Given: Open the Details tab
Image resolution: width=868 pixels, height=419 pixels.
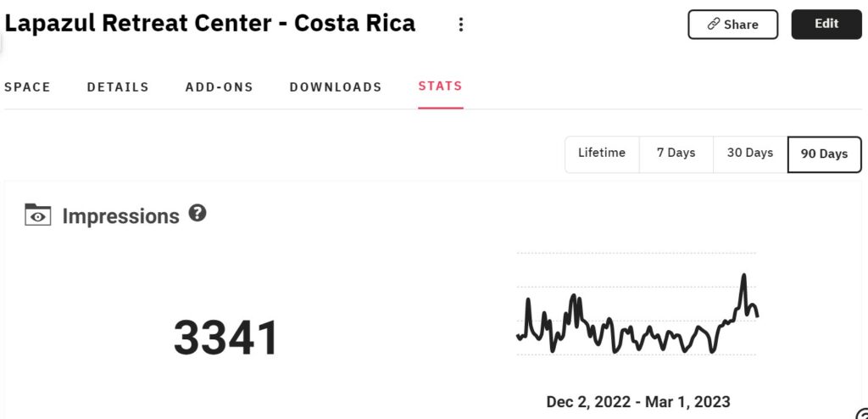Looking at the screenshot, I should pyautogui.click(x=118, y=87).
